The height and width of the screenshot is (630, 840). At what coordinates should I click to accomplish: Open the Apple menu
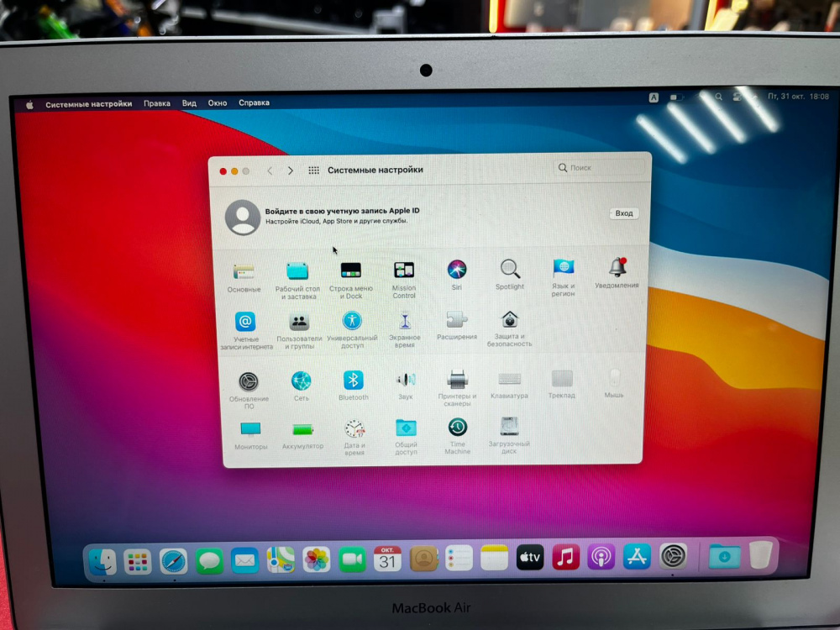pos(29,105)
